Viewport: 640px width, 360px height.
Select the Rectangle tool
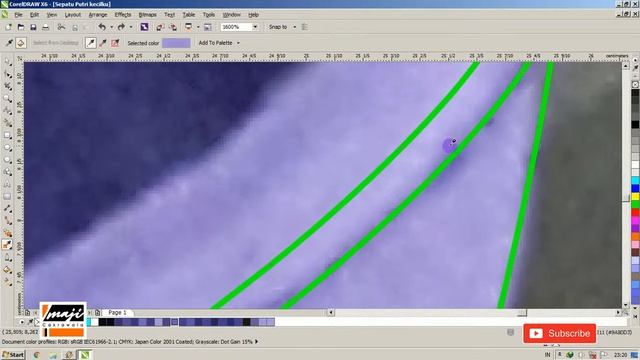point(7,136)
